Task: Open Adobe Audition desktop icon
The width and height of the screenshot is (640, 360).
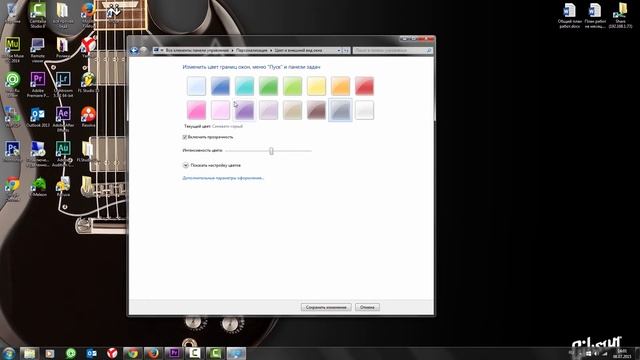Action: click(63, 154)
